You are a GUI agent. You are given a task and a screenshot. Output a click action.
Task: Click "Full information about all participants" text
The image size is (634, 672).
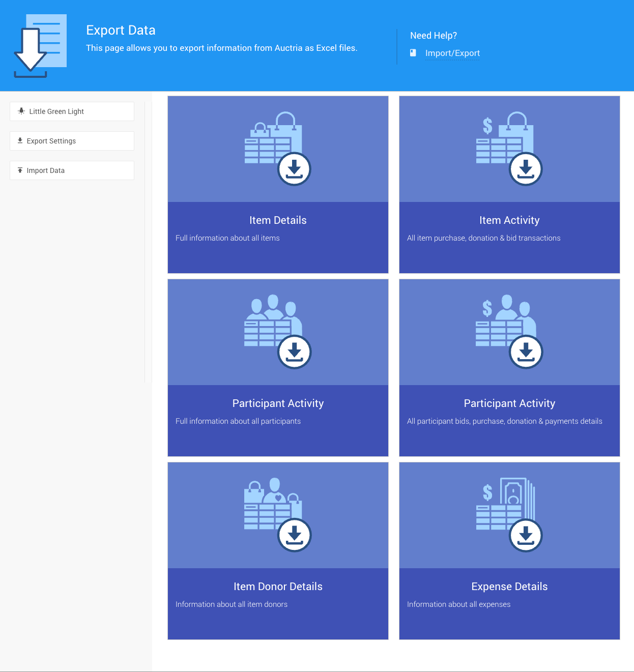click(x=238, y=421)
